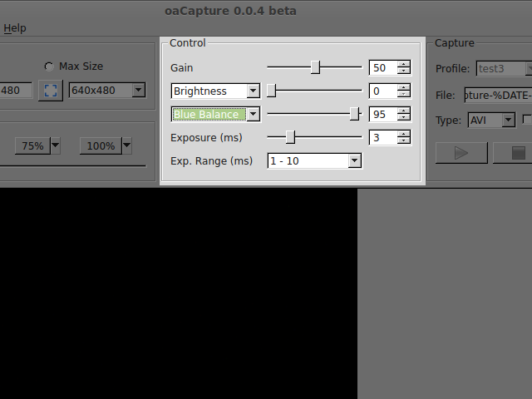The image size is (532, 399).
Task: Click the Gain slider handle
Action: [x=315, y=67]
